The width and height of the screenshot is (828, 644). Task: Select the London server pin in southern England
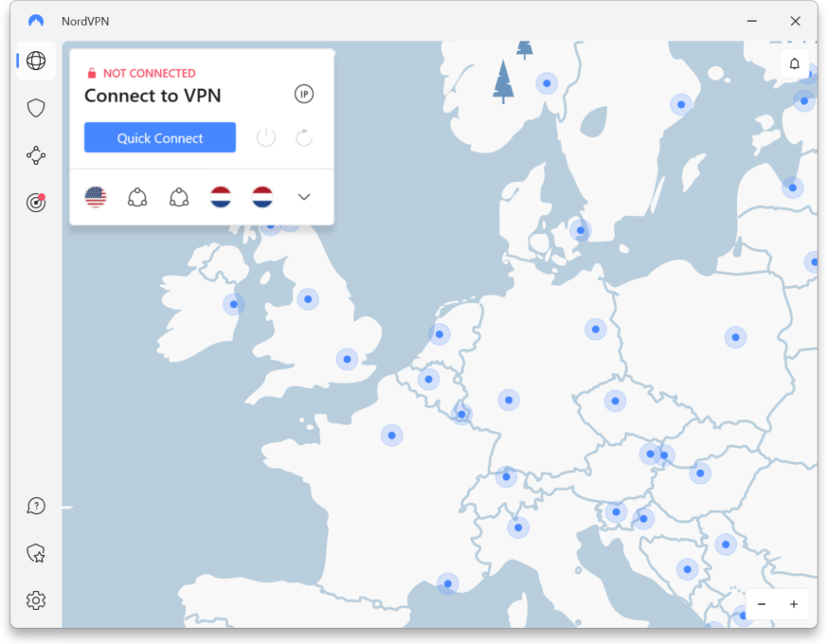pyautogui.click(x=347, y=359)
